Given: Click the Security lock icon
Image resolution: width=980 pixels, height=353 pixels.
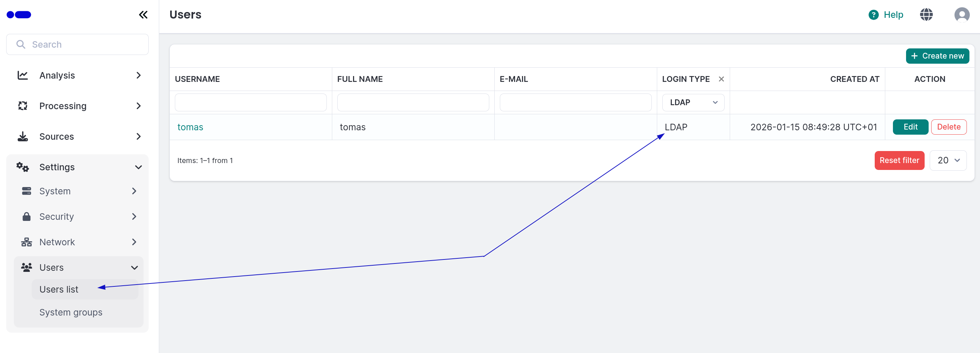Looking at the screenshot, I should 27,217.
